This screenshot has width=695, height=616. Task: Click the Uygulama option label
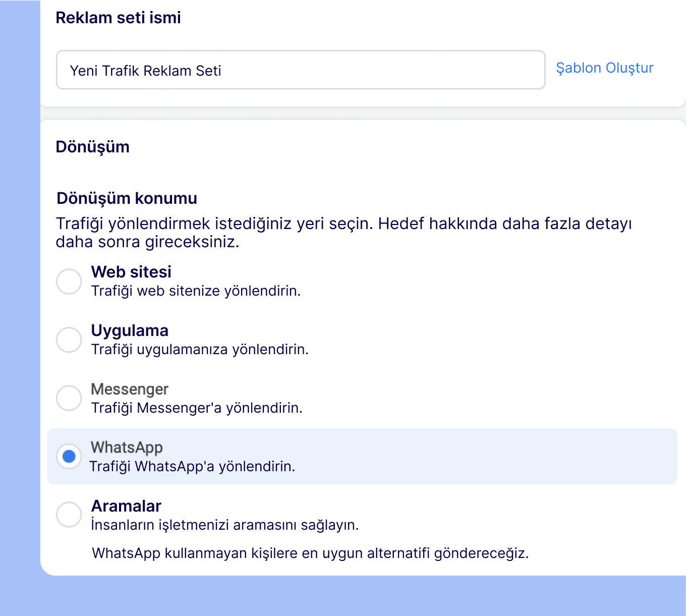click(x=130, y=331)
